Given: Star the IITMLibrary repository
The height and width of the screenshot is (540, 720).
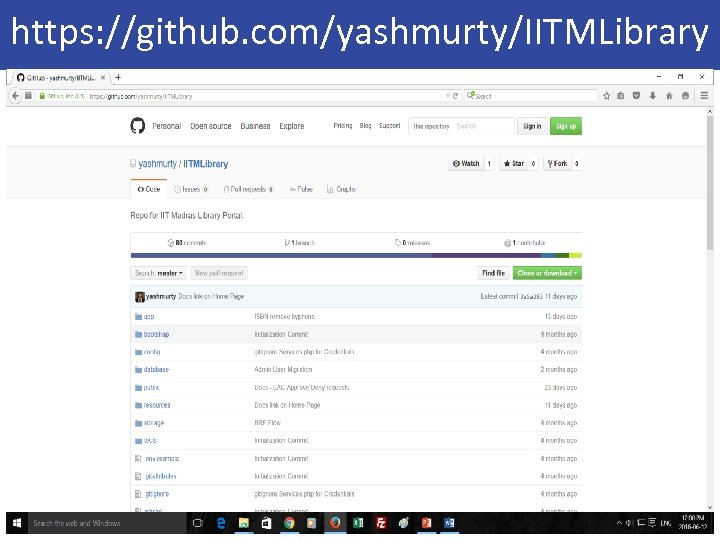Looking at the screenshot, I should pyautogui.click(x=514, y=163).
